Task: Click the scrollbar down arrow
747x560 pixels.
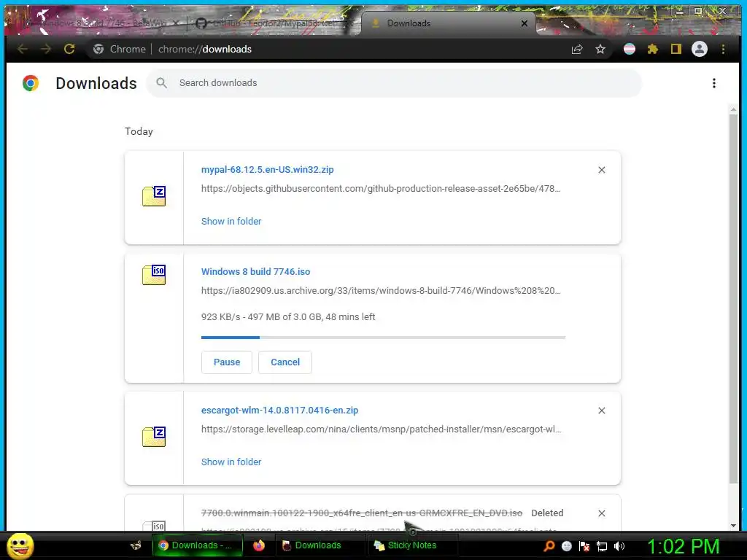Action: point(733,526)
